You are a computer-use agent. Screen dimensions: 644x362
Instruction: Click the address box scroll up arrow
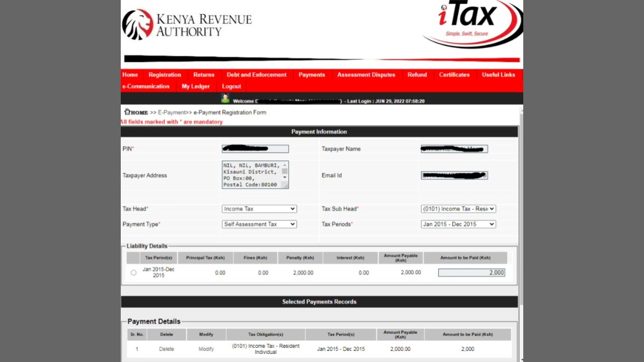(x=285, y=165)
